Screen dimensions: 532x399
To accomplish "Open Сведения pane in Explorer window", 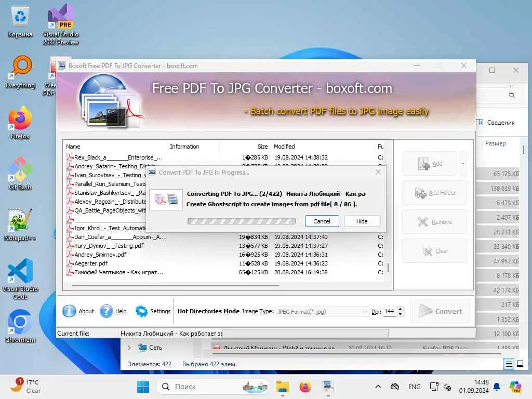I will coord(496,123).
